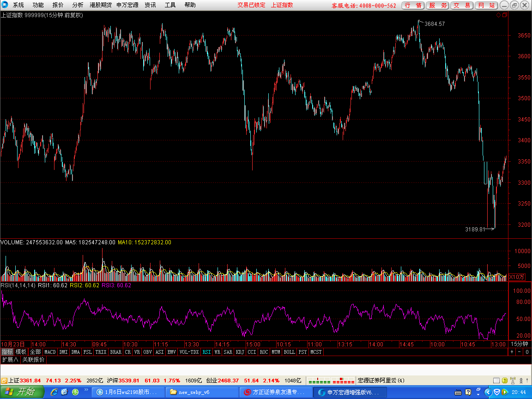Open the 功能 menu
532x399 pixels.
coord(38,5)
